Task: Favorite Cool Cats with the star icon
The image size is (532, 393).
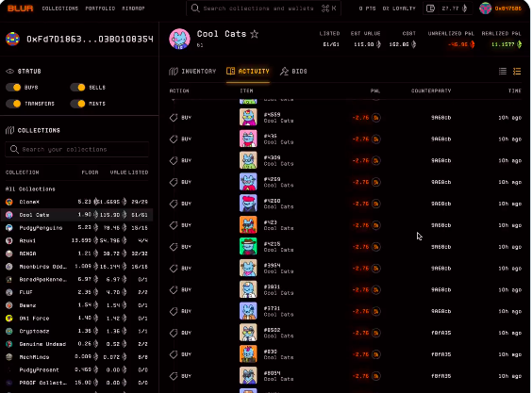Action: pos(254,34)
